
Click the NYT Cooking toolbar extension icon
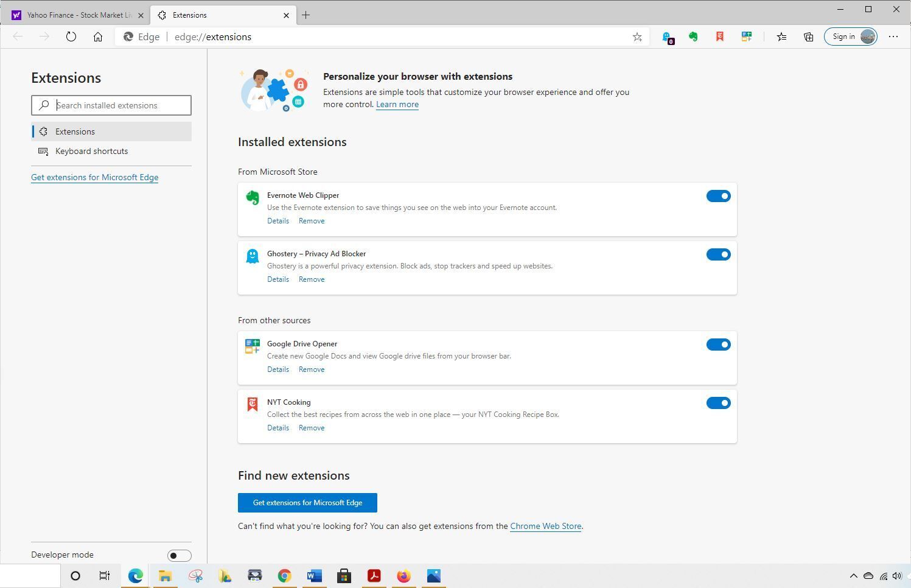[x=720, y=37]
